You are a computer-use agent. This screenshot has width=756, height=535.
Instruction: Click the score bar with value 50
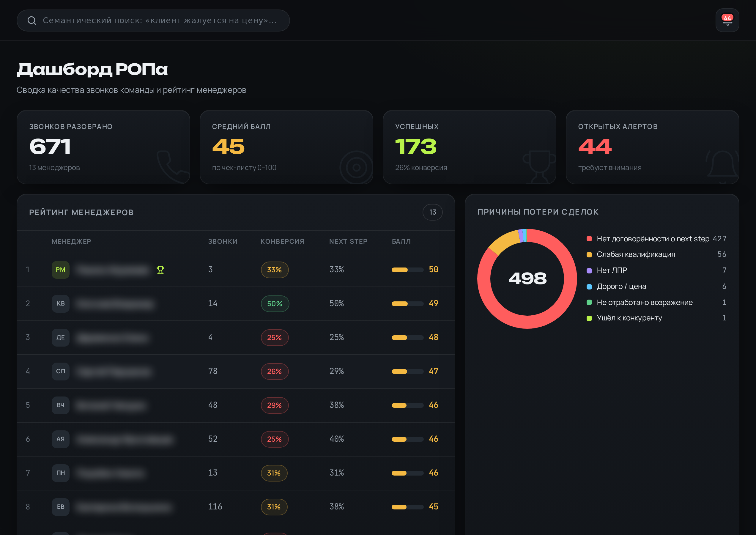(407, 270)
